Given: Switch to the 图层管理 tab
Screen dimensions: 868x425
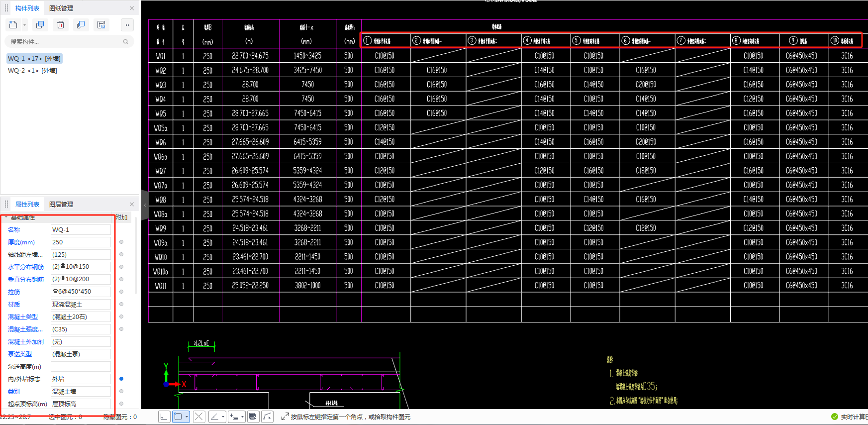Looking at the screenshot, I should tap(61, 205).
